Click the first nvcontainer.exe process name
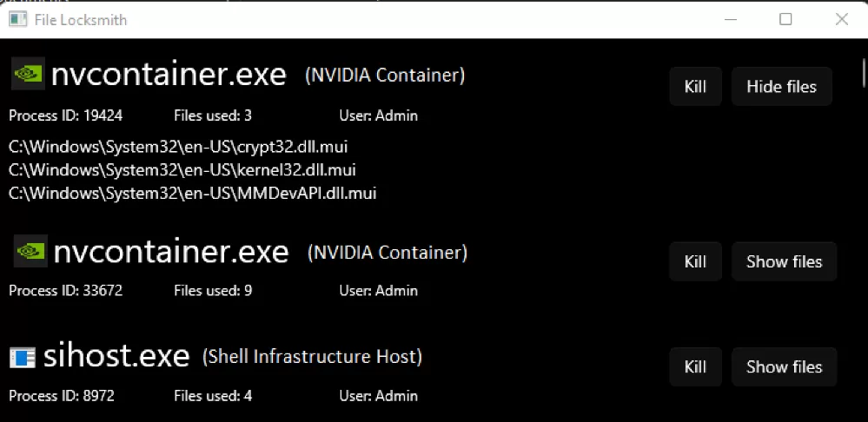Viewport: 868px width, 422px height. (x=169, y=75)
